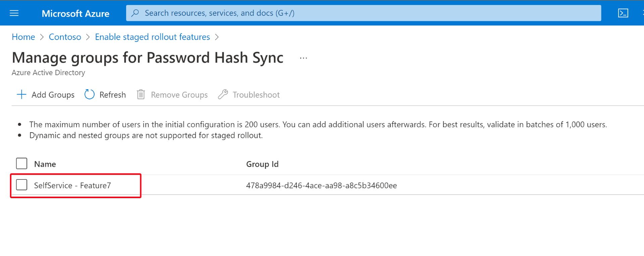Click the Remove Groups label

(x=179, y=95)
